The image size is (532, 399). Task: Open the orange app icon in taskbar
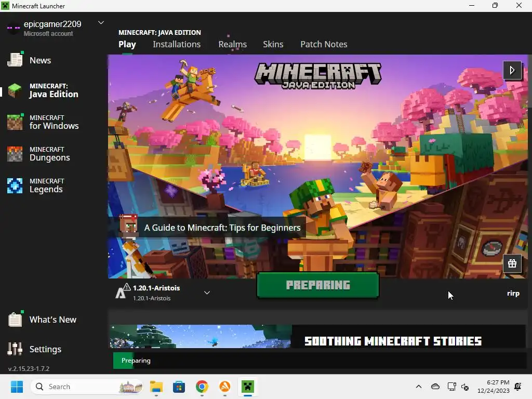(224, 387)
